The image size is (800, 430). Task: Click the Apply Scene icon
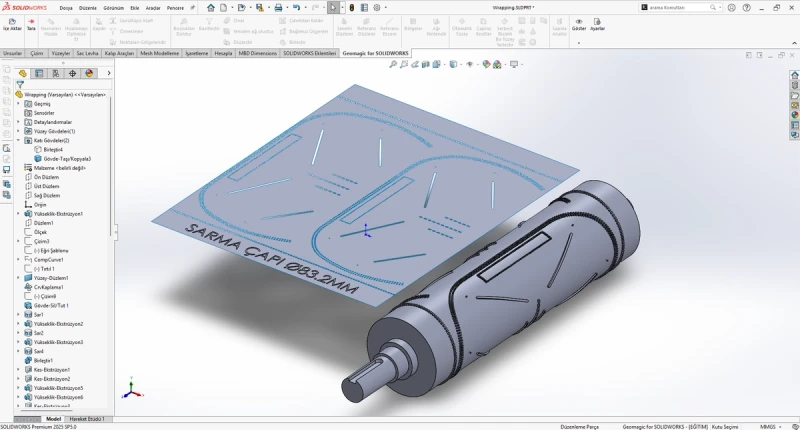pos(497,64)
